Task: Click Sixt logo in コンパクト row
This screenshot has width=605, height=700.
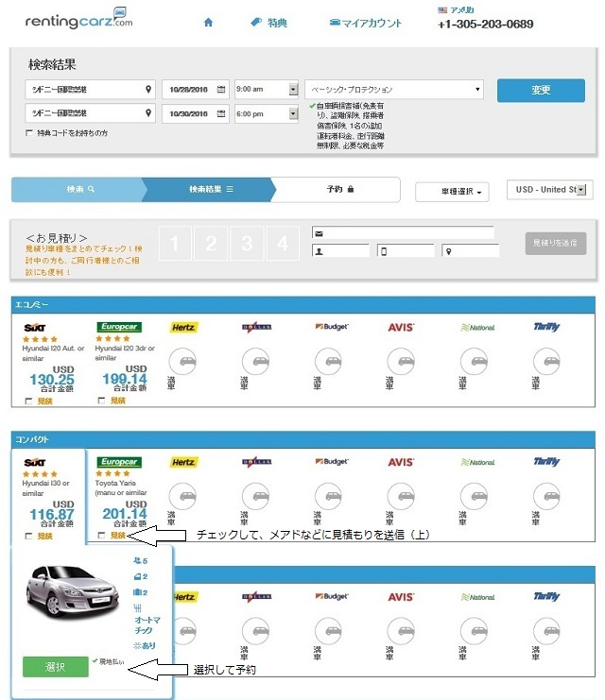Action: pos(34,463)
